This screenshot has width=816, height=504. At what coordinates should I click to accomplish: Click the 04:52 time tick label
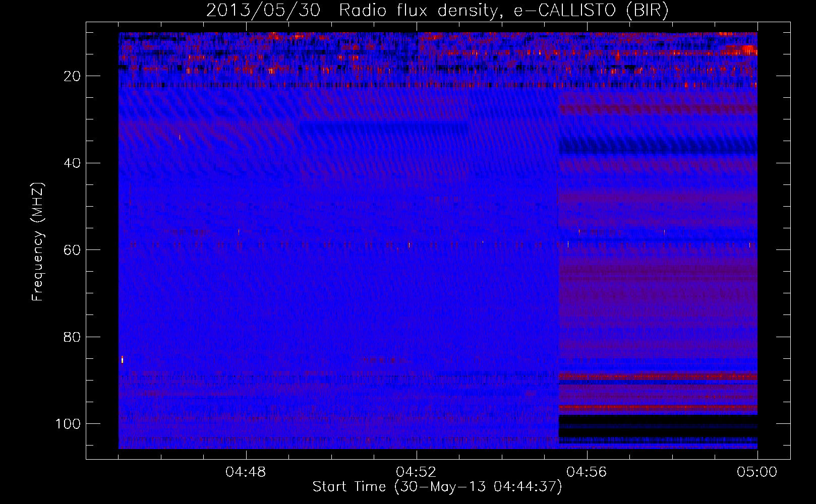coord(417,472)
